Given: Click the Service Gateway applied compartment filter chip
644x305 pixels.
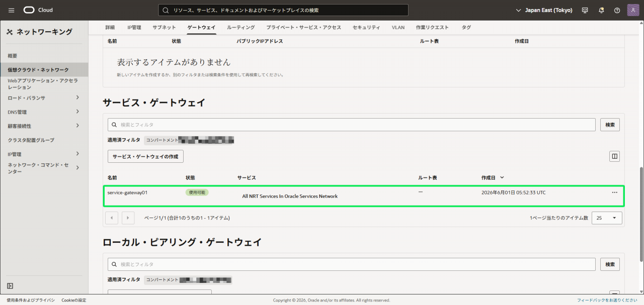Looking at the screenshot, I should pos(190,140).
